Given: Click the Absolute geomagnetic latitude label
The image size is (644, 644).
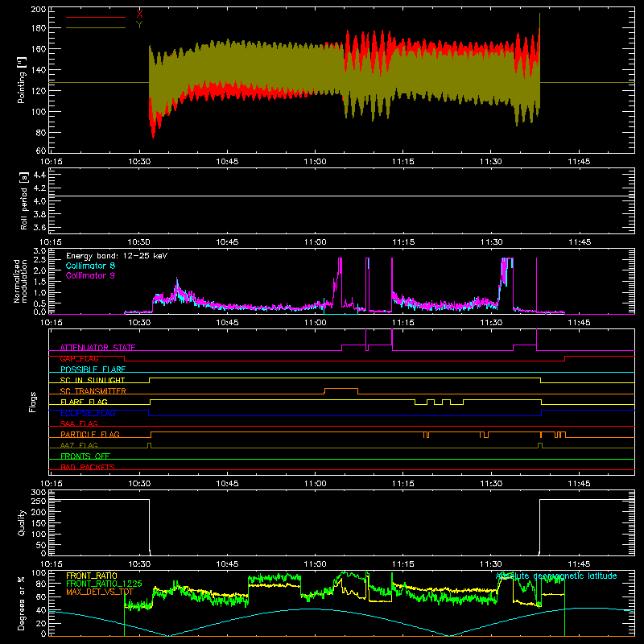Looking at the screenshot, I should pos(556,576).
